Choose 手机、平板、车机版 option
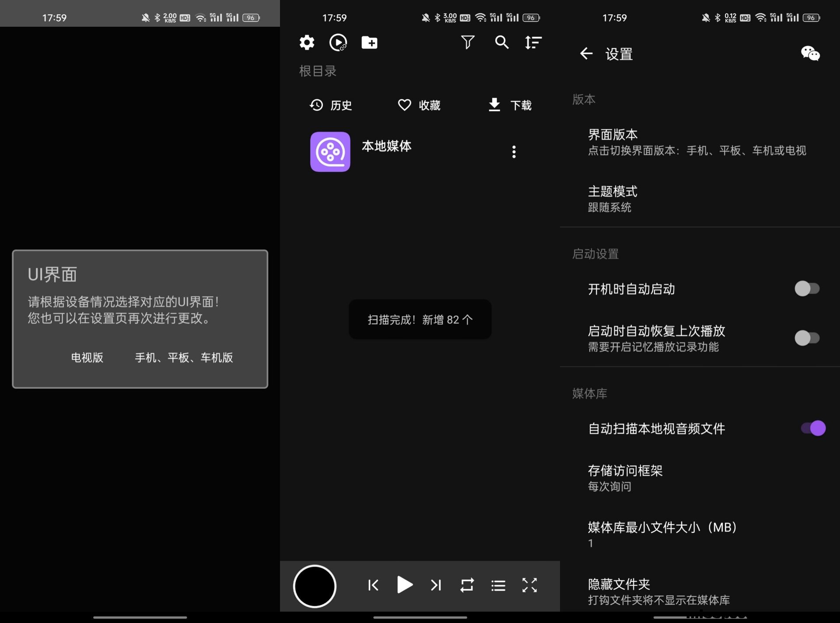Viewport: 840px width, 623px height. [184, 357]
